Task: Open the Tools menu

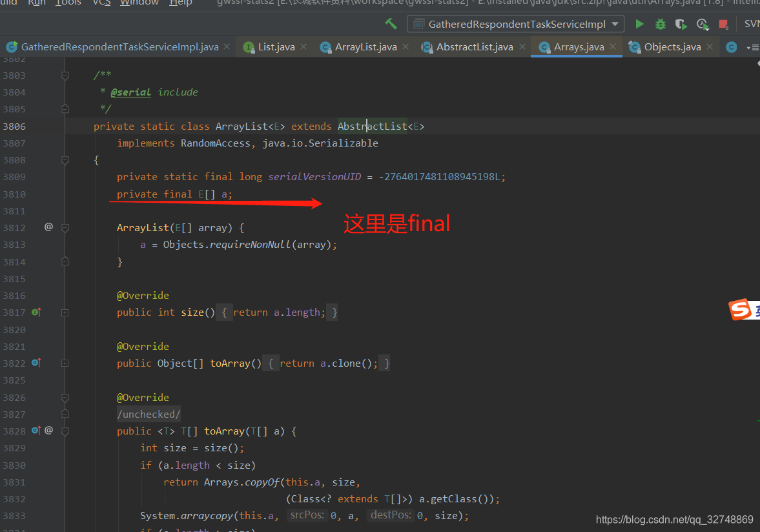Action: tap(68, 3)
